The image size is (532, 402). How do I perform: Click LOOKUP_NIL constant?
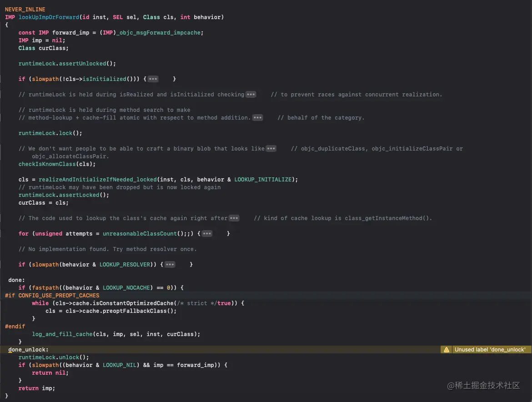pos(120,365)
